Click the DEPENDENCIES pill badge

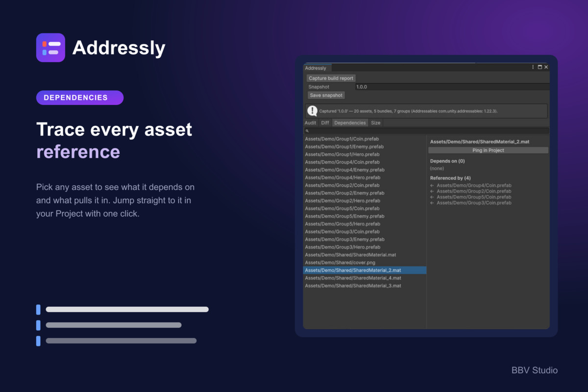[80, 98]
